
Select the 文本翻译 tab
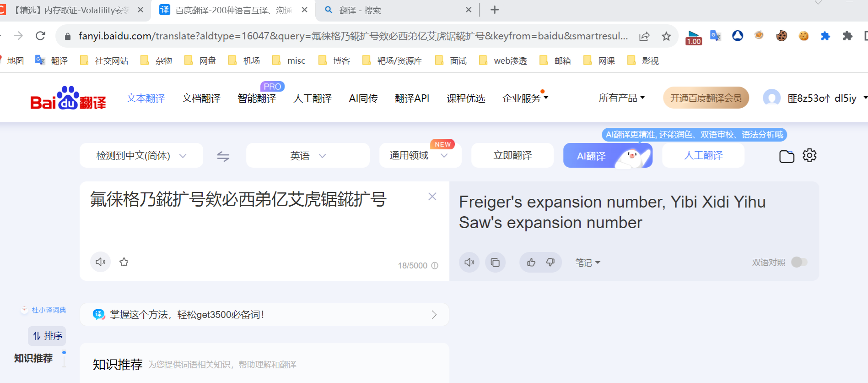tap(146, 98)
